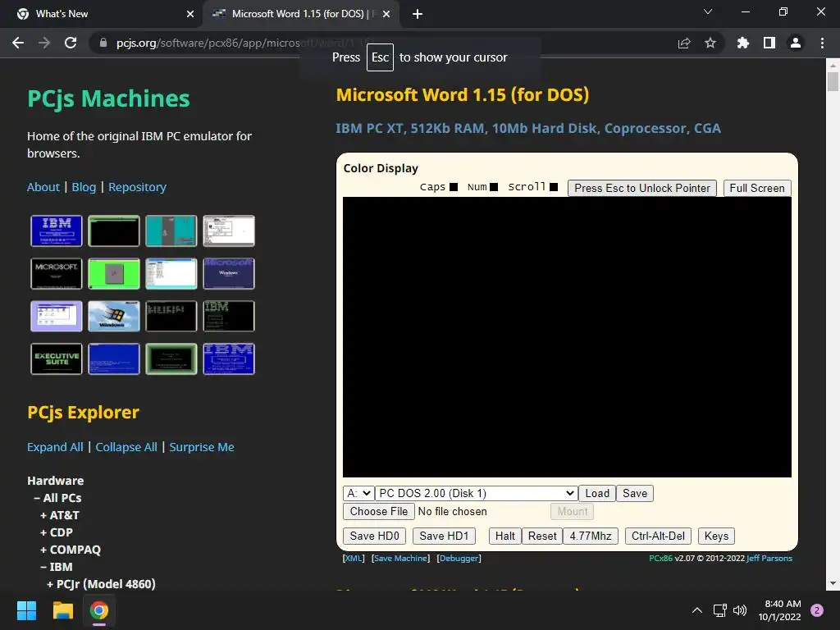Image resolution: width=840 pixels, height=630 pixels.
Task: Click the Save HD0 button
Action: [x=374, y=536]
